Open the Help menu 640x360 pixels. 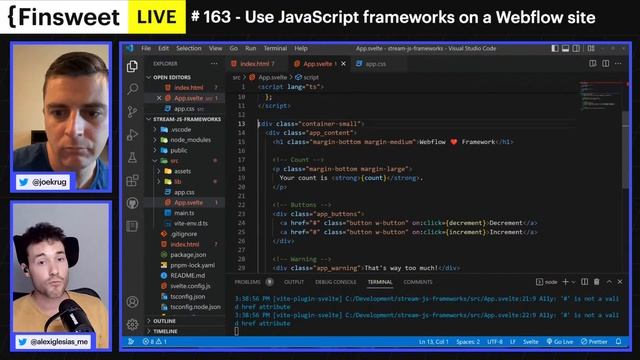pos(301,48)
